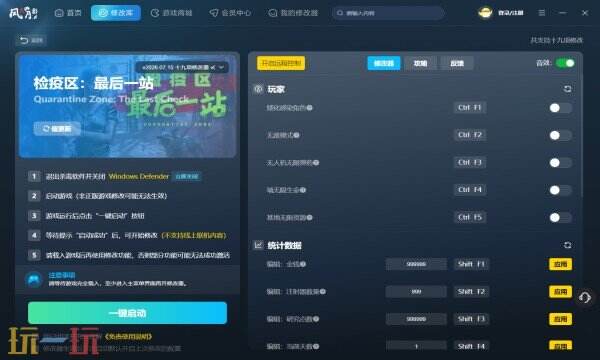Screen dimensions: 600x360
Task: Select the 修改库 tab in top navigation
Action: pyautogui.click(x=116, y=13)
